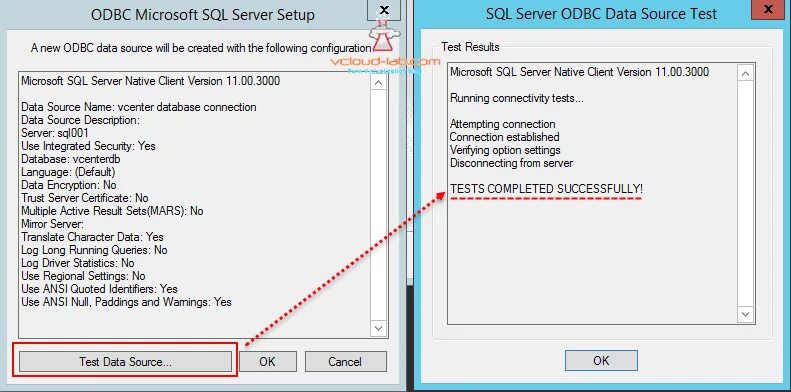Select the 'Log Driver Statistics: No' line

tap(78, 263)
